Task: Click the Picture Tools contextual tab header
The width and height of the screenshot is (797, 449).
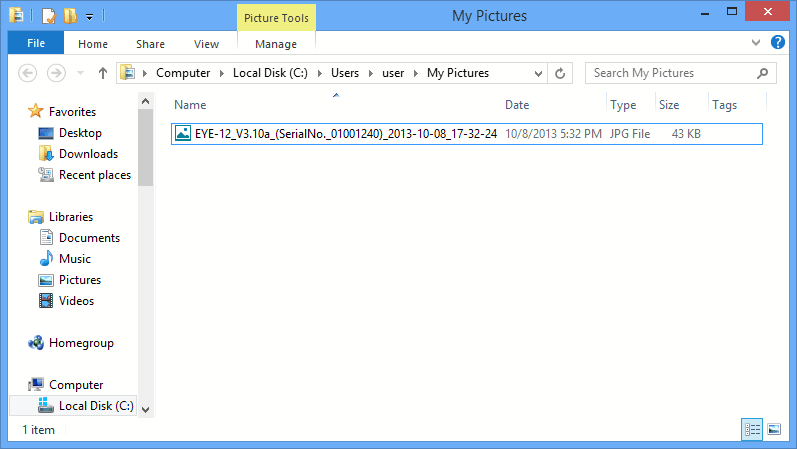Action: 276,18
